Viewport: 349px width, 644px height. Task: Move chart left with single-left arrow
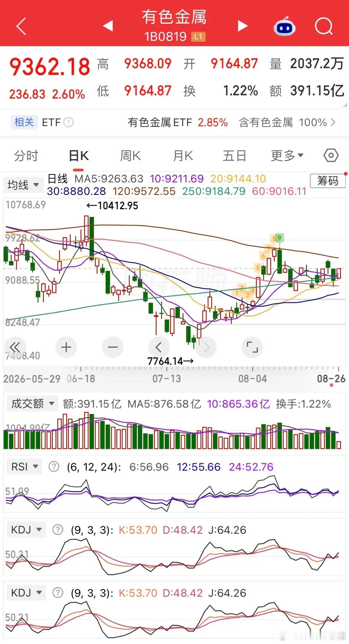159,347
